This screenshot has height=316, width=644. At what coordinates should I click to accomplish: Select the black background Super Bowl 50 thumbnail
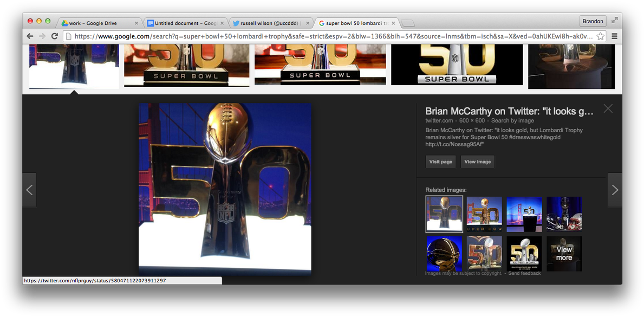pos(457,65)
